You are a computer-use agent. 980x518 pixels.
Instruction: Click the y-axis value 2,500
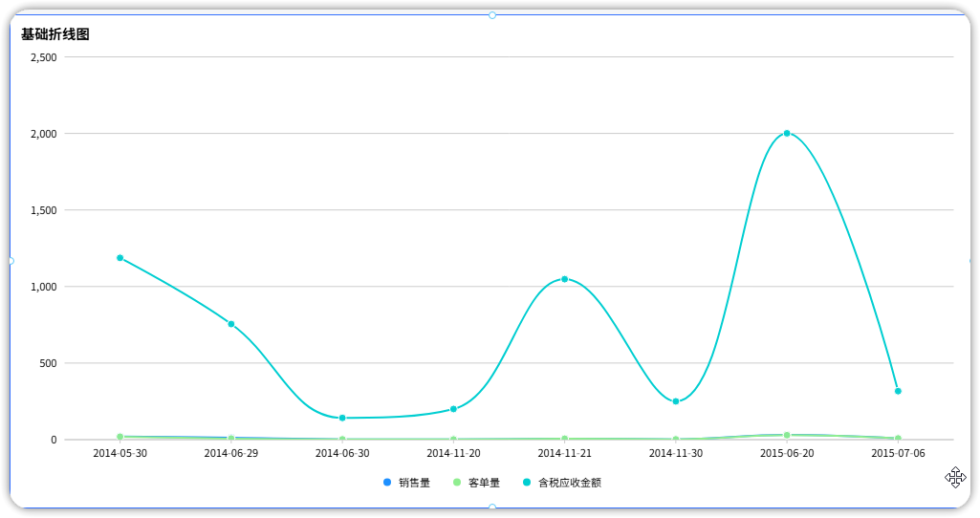coord(44,57)
